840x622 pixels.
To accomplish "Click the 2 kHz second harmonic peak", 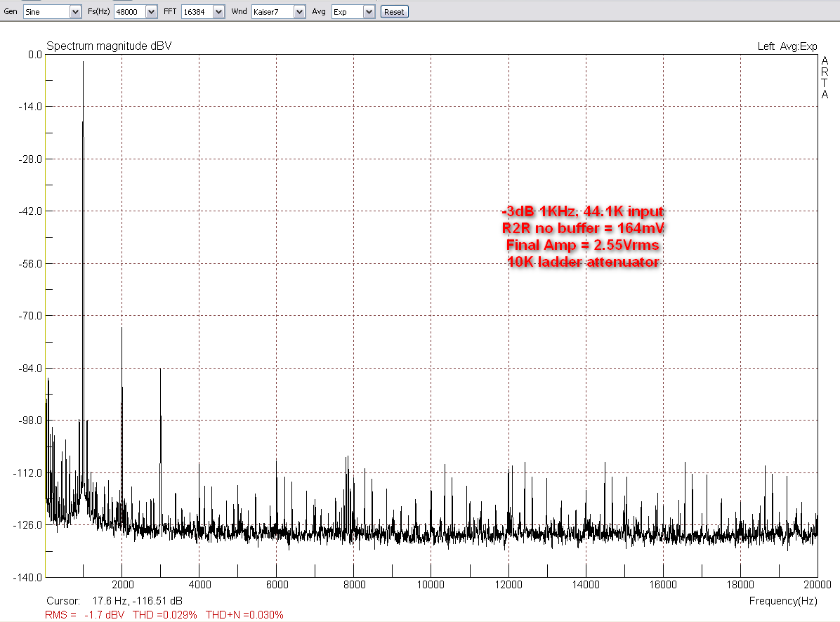I will (122, 330).
